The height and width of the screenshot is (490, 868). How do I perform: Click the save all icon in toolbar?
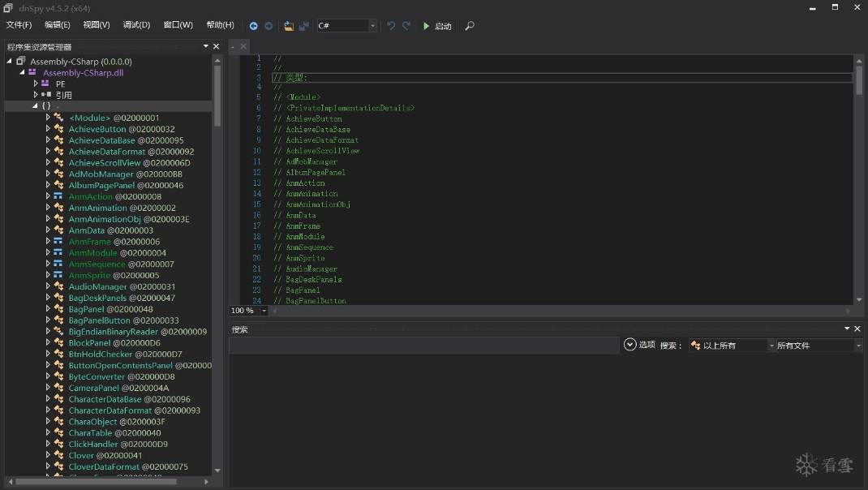(x=304, y=26)
